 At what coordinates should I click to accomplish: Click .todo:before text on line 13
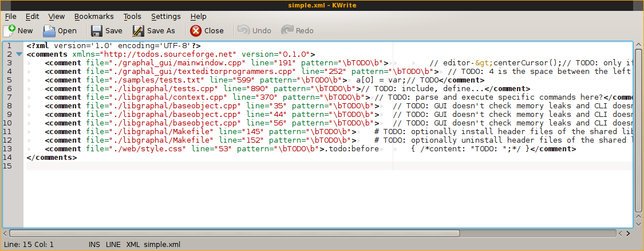click(x=351, y=149)
